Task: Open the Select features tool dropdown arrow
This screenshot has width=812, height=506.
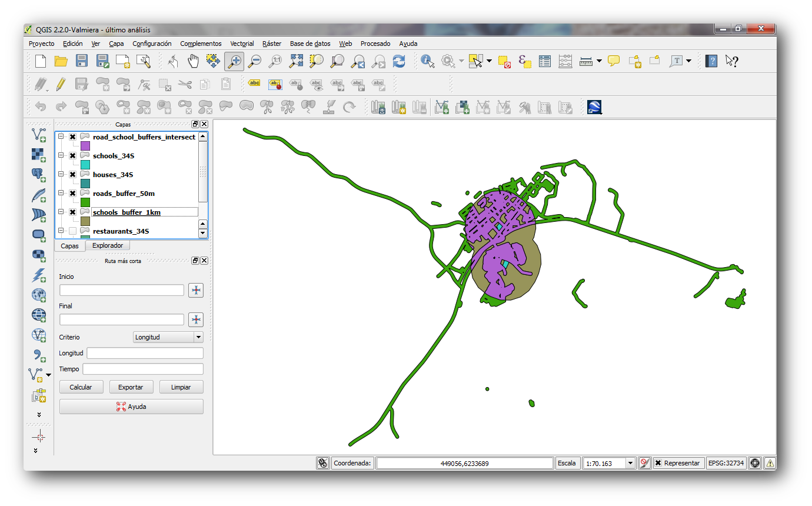Action: (x=489, y=61)
